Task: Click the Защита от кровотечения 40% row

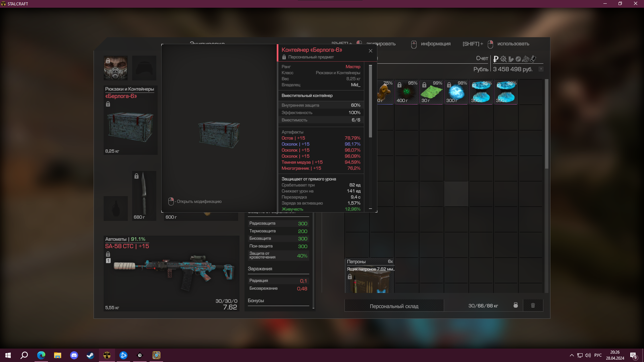Action: 278,255
